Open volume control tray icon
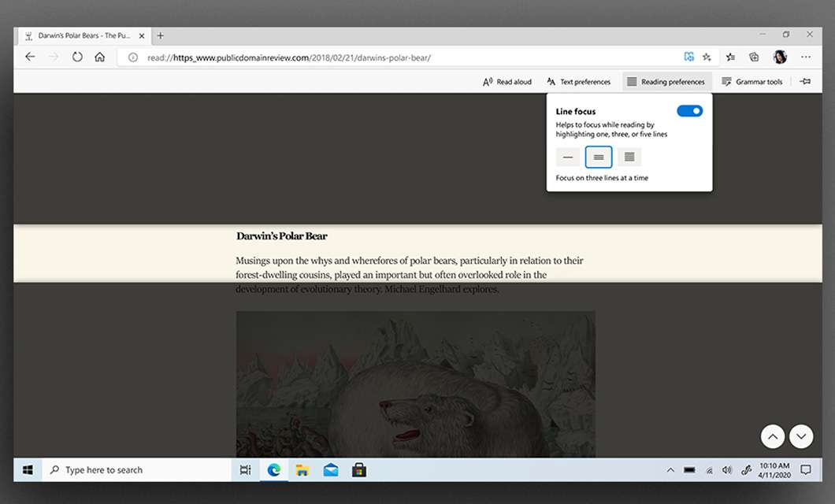 coord(727,470)
